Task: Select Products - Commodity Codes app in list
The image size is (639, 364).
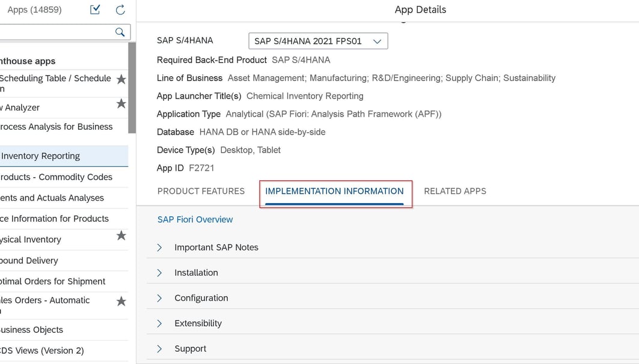Action: [57, 177]
